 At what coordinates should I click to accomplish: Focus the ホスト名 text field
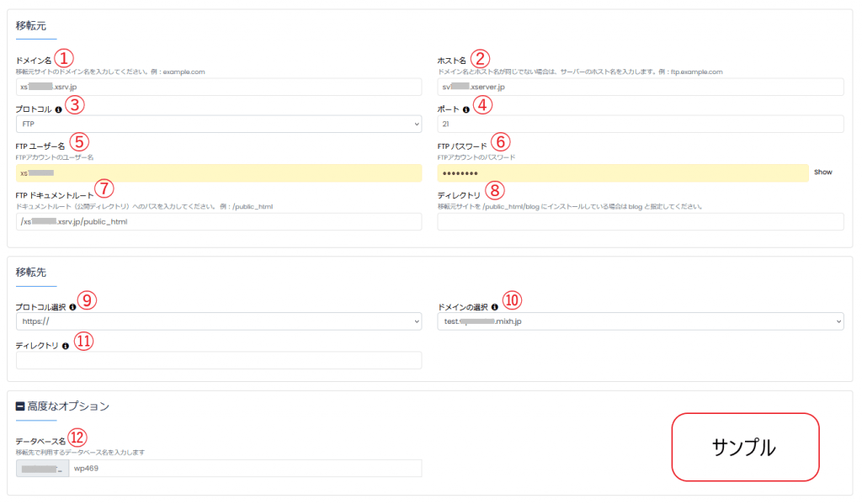point(640,87)
